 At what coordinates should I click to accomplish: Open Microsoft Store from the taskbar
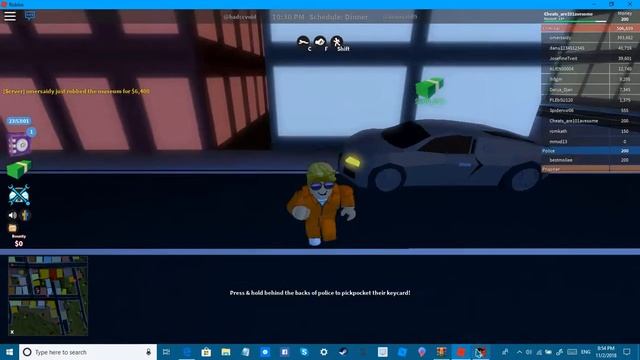(206, 352)
